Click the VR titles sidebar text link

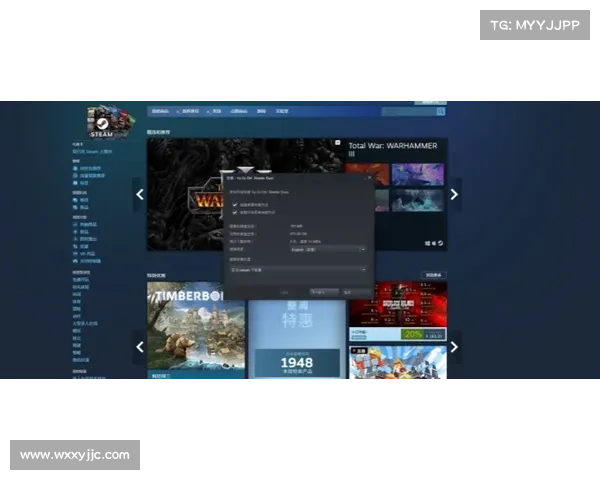pos(88,254)
